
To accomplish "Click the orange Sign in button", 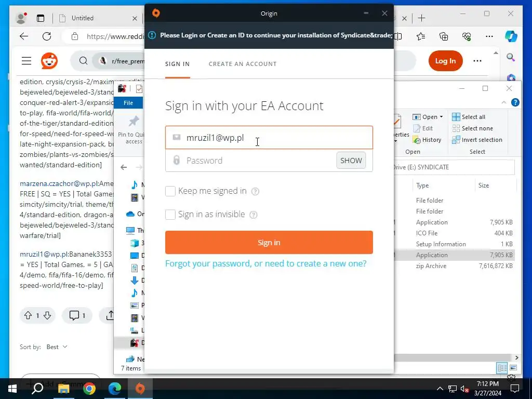I will [269, 242].
